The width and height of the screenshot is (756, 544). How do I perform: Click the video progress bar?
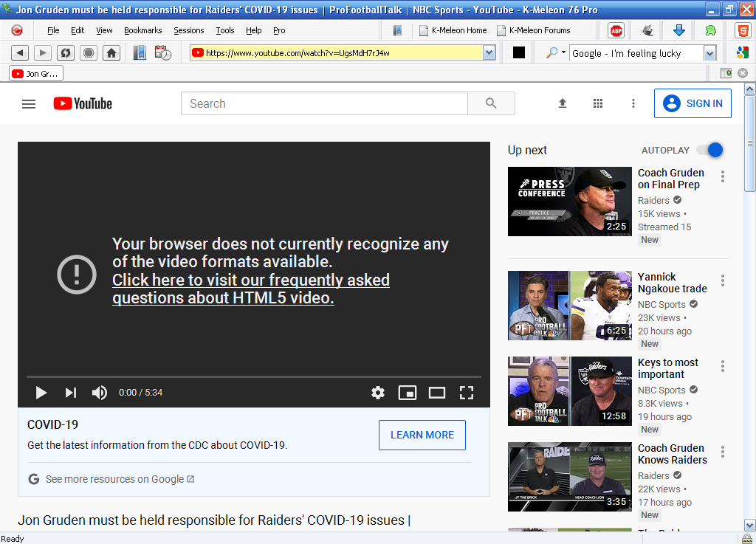[x=254, y=376]
